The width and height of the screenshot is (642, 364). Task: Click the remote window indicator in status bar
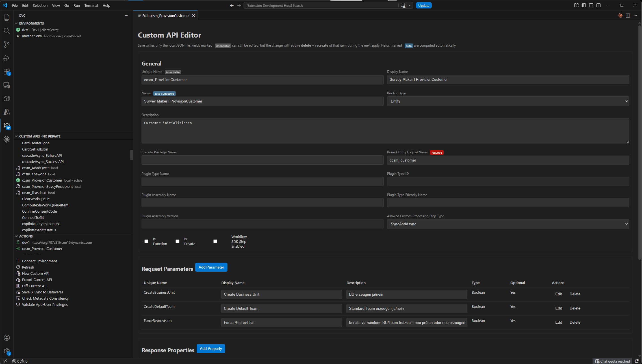(x=5, y=361)
